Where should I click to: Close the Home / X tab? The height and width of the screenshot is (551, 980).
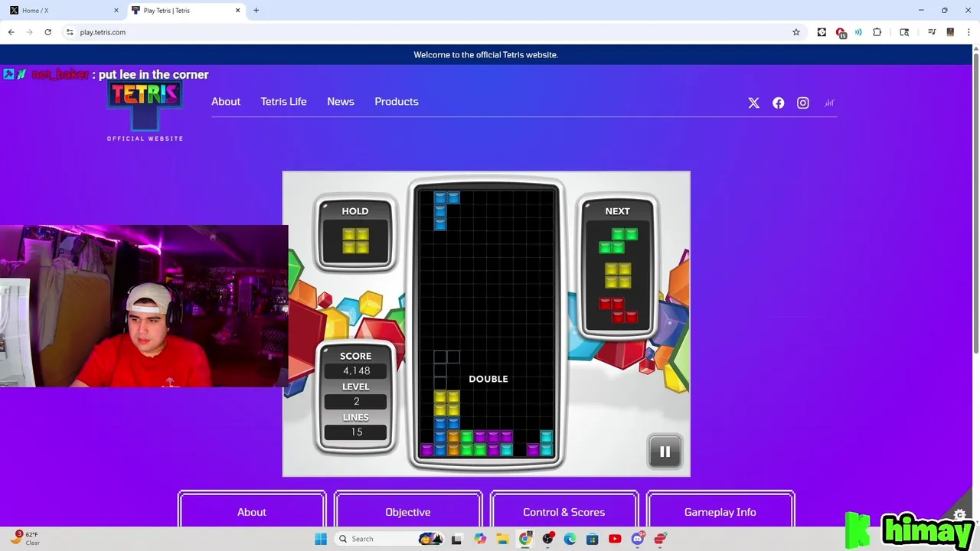(x=116, y=11)
